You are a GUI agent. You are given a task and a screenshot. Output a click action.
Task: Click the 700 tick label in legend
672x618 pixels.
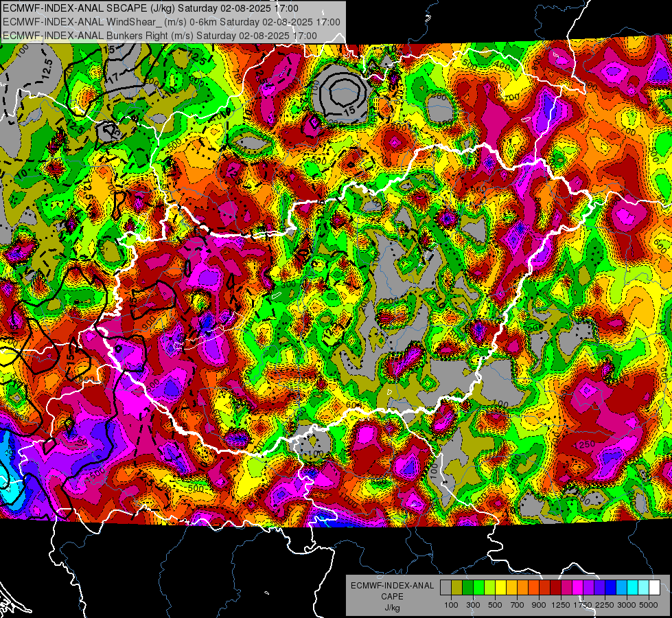(518, 605)
